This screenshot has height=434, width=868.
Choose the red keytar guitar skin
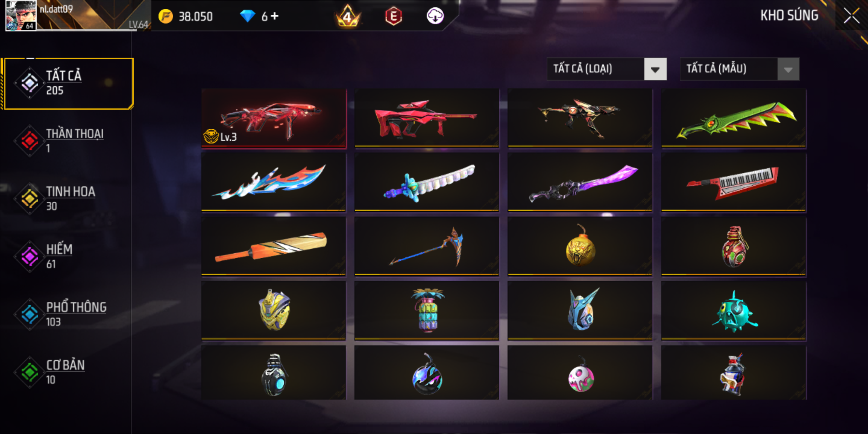(x=734, y=183)
